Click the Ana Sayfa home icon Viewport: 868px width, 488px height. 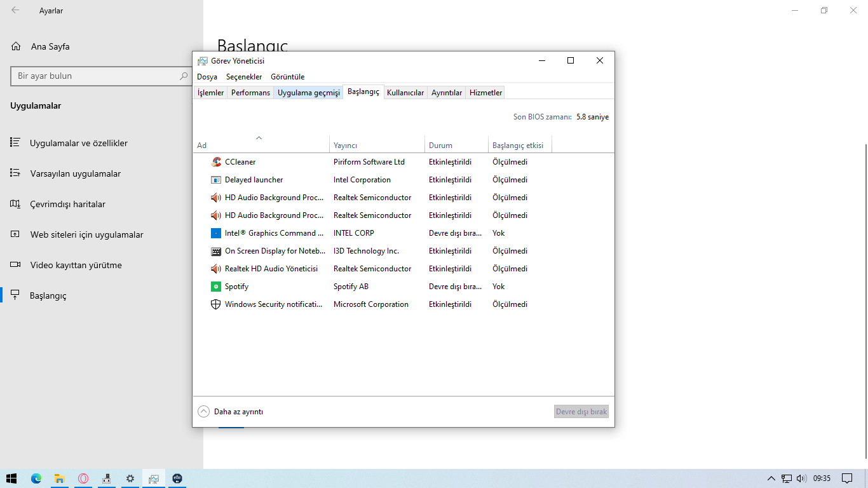[16, 46]
